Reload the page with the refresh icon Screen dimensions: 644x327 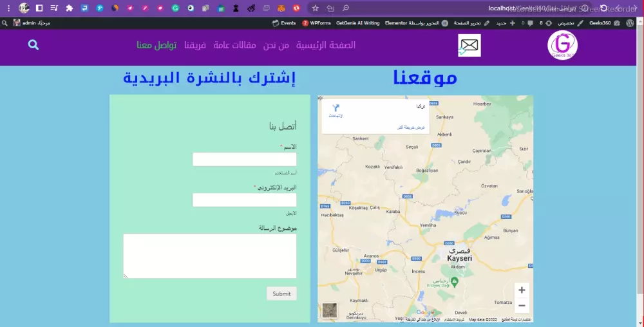pyautogui.click(x=604, y=8)
